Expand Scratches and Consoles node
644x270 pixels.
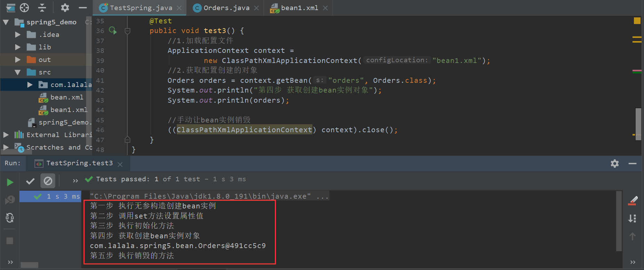point(6,147)
